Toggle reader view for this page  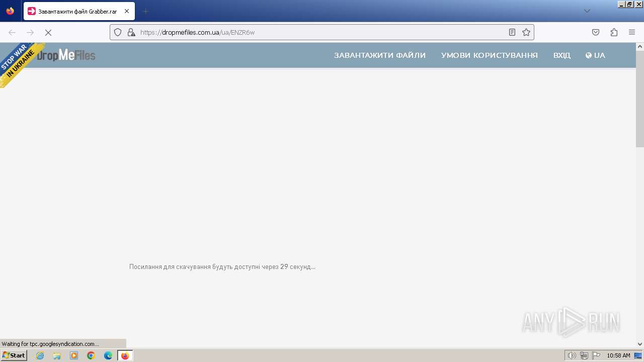click(512, 32)
